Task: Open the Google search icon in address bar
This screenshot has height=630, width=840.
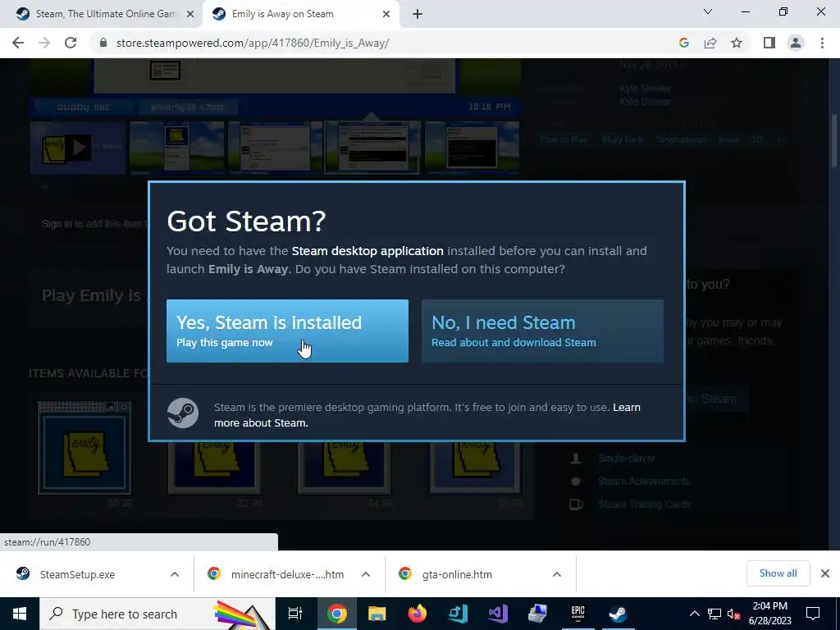Action: pos(683,43)
